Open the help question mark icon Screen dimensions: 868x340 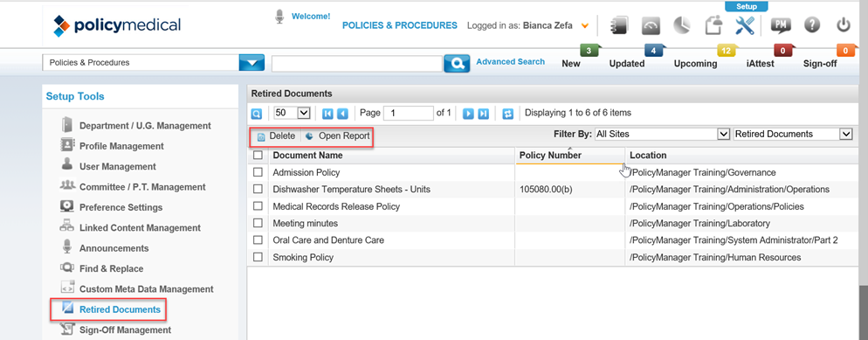click(811, 25)
